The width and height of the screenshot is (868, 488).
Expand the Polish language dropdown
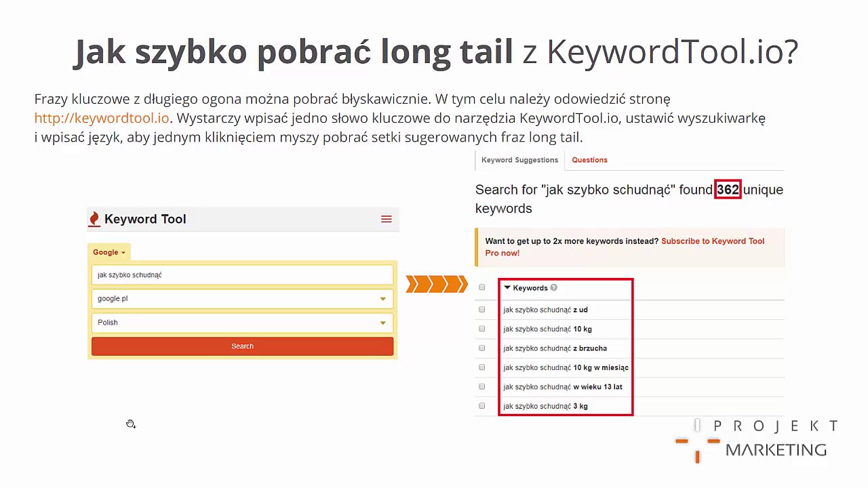242,323
